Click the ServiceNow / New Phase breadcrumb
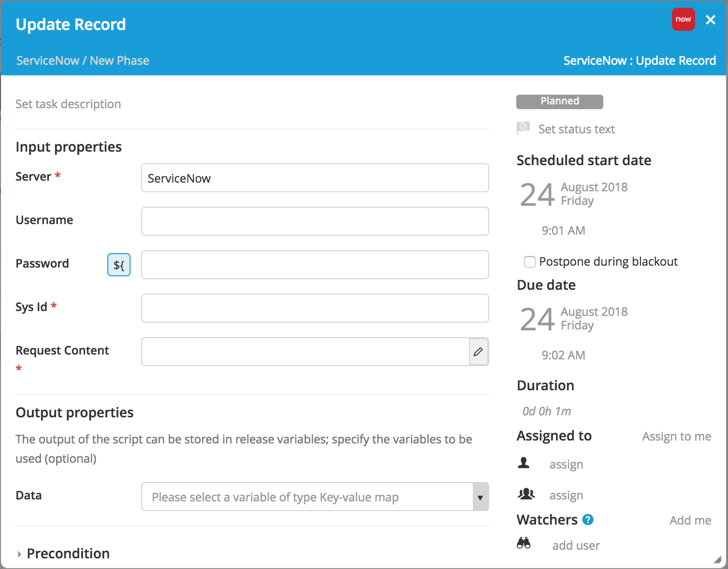The image size is (728, 569). [83, 60]
